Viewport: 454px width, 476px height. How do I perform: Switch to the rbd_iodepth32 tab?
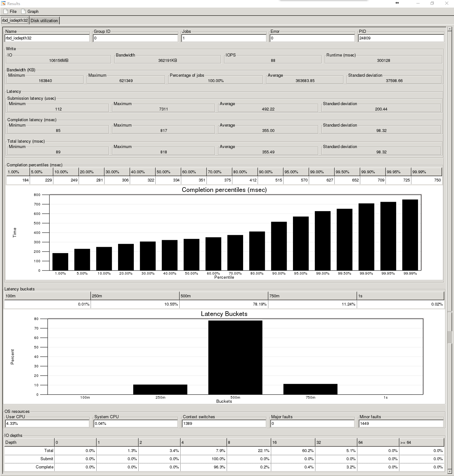coord(15,21)
